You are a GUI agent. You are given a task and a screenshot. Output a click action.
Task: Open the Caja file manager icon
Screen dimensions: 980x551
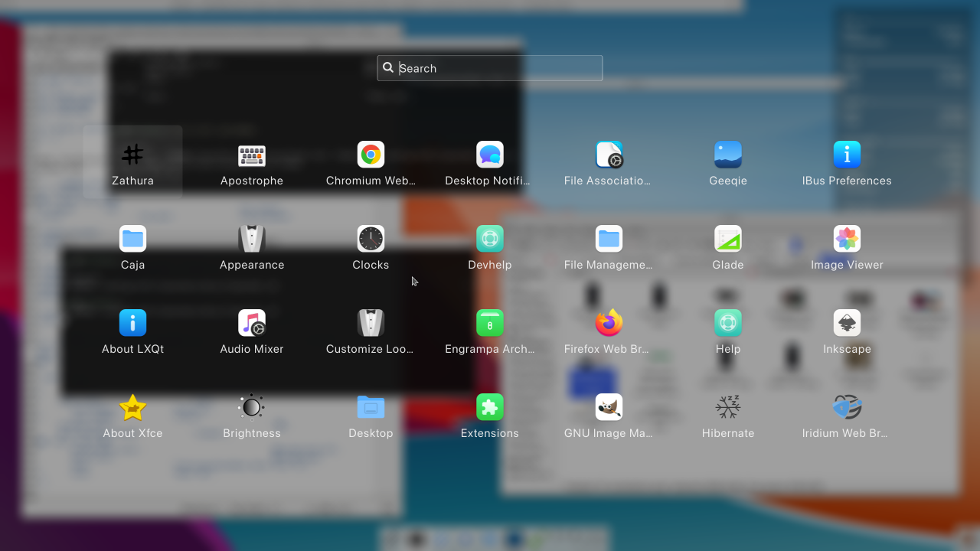point(132,239)
